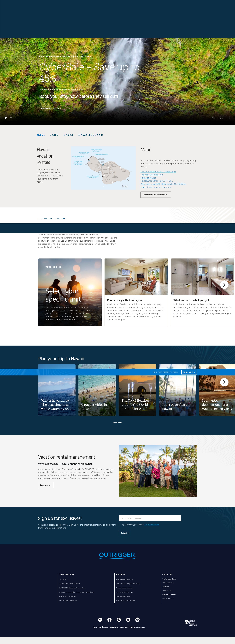Advance unit choice carousel with next arrow
Viewport: 235px width, 644px height.
click(x=224, y=285)
